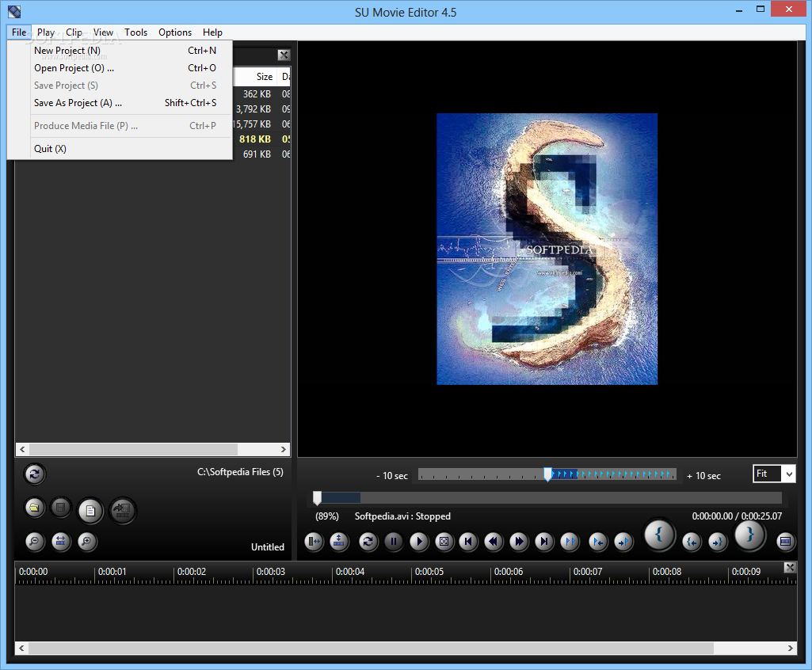Click the playback position slider thumb

[x=317, y=498]
